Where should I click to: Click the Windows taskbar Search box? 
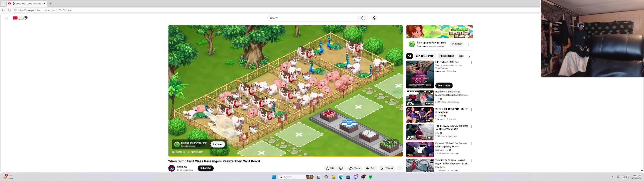296,177
